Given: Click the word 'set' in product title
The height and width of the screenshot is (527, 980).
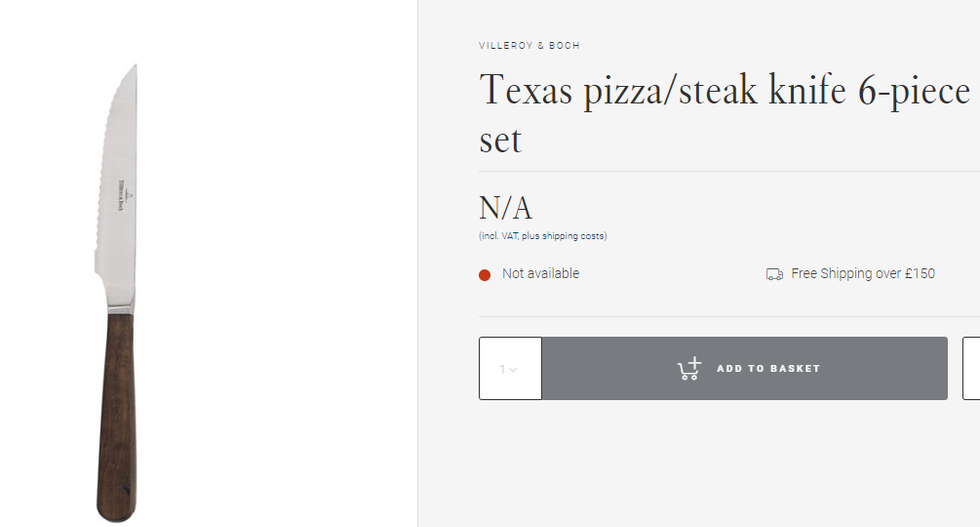Looking at the screenshot, I should (x=500, y=141).
